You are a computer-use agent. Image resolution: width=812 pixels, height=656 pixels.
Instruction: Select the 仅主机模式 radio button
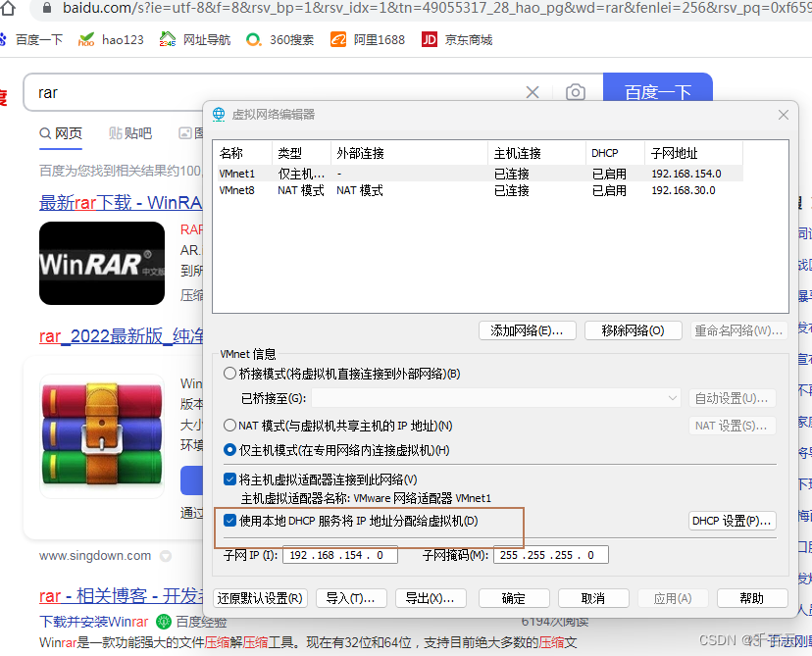(x=229, y=450)
